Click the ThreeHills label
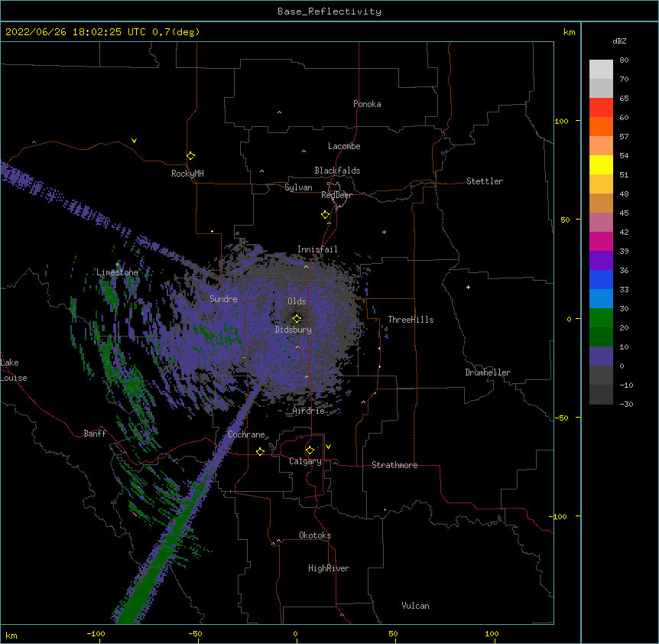 pyautogui.click(x=411, y=320)
